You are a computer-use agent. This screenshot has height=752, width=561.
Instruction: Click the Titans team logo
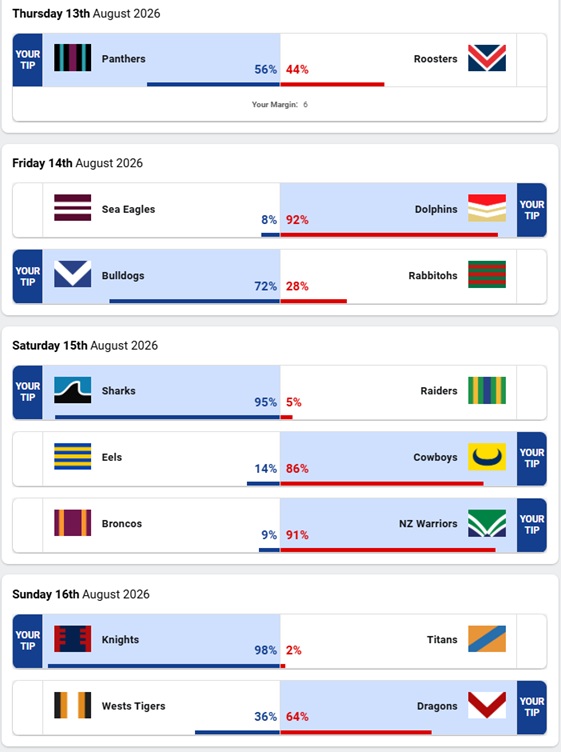click(x=487, y=639)
